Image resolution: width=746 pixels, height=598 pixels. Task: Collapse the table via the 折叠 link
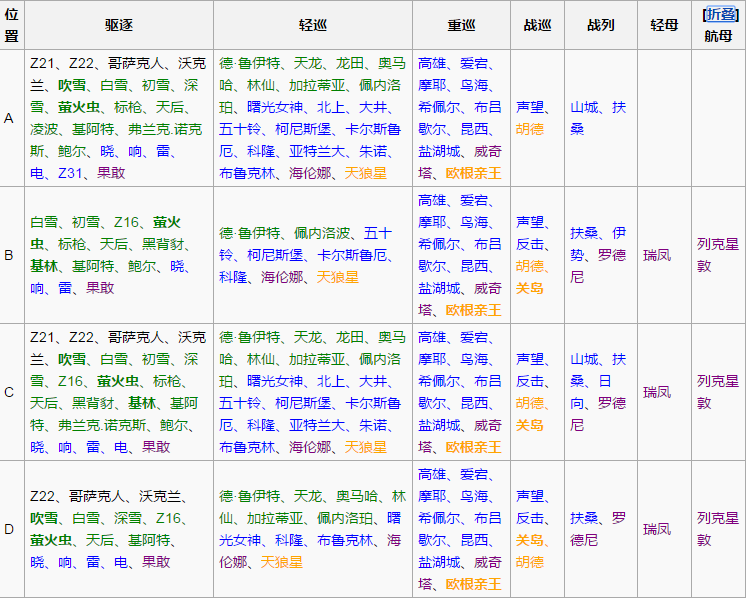coord(721,14)
